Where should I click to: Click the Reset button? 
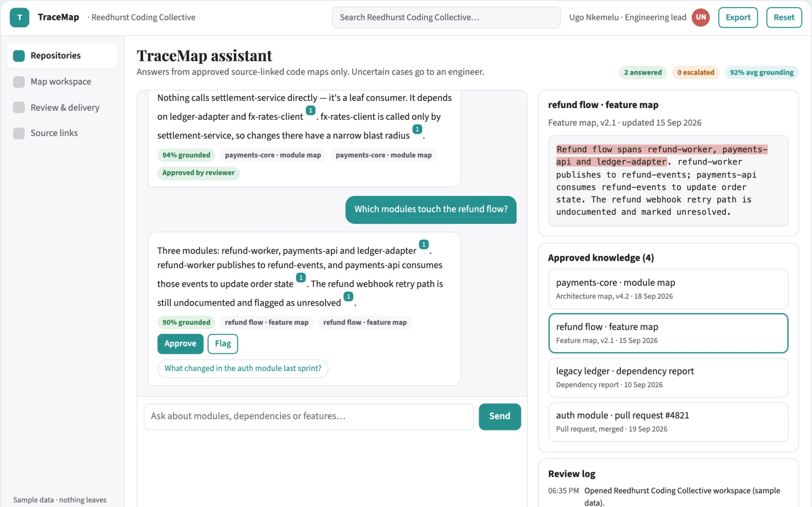pos(784,17)
